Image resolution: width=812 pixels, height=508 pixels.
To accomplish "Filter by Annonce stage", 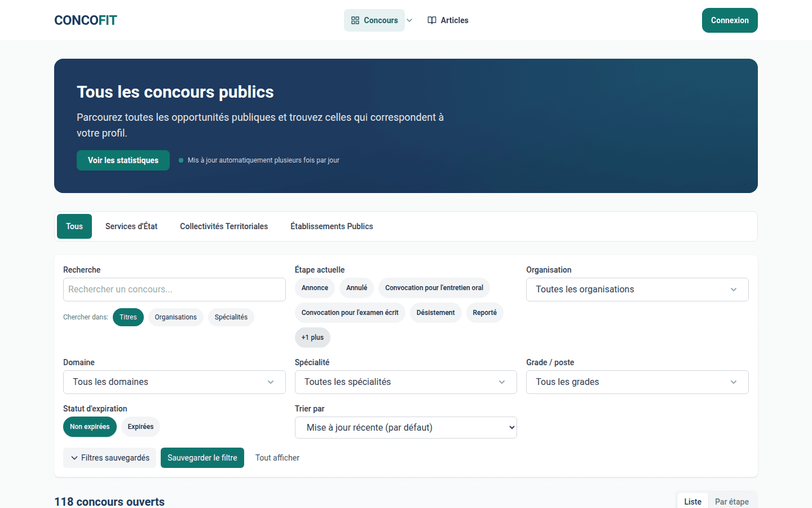I will point(315,288).
